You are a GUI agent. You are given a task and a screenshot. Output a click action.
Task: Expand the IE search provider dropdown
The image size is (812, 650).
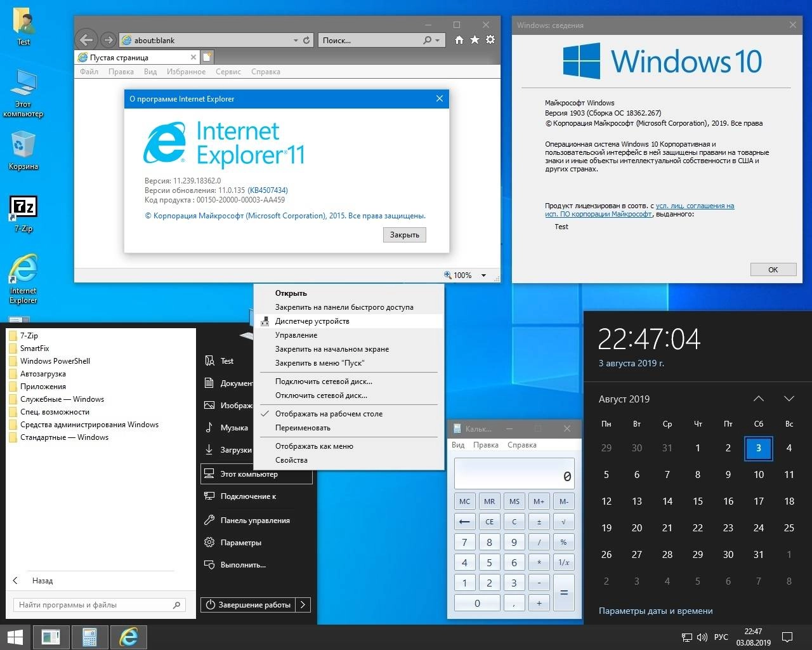click(x=437, y=40)
